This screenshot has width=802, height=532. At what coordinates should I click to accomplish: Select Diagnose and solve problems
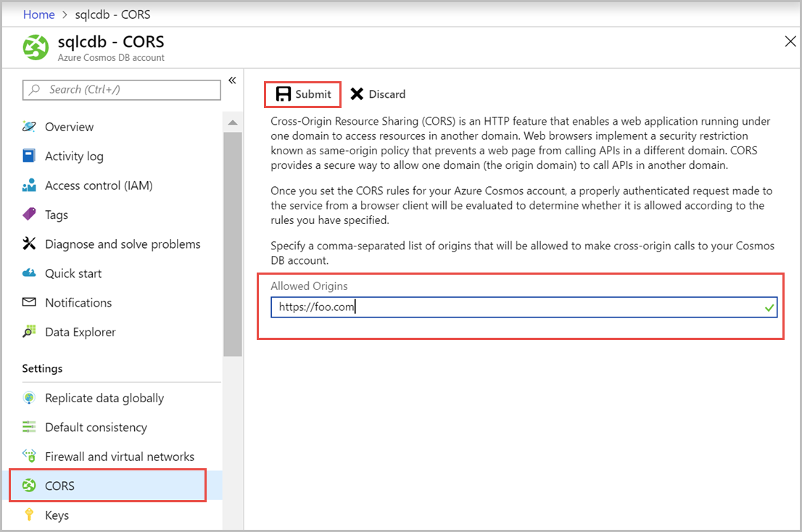(123, 244)
